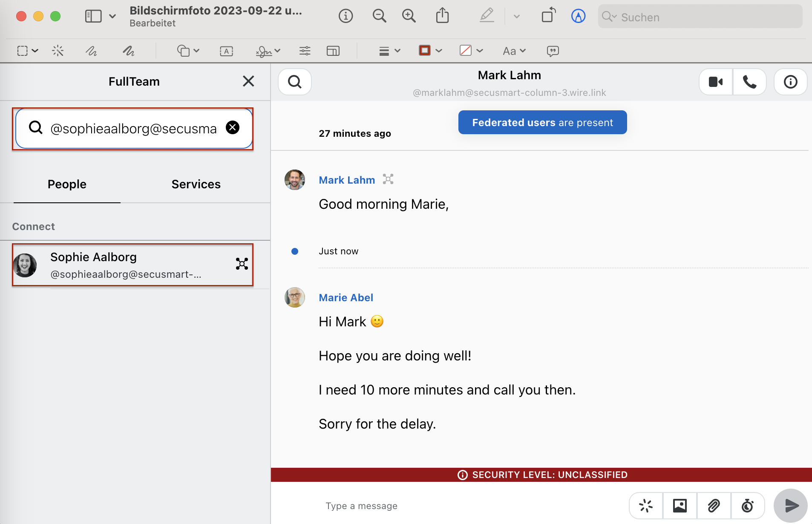This screenshot has height=524, width=812.
Task: Set a self-deleting message timer
Action: tap(748, 506)
